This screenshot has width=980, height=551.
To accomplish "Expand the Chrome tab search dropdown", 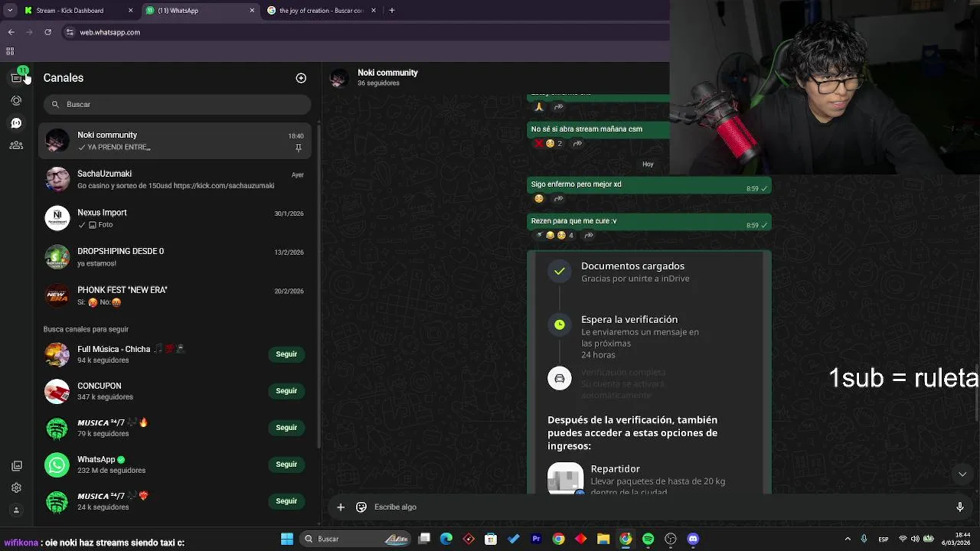I will [10, 11].
